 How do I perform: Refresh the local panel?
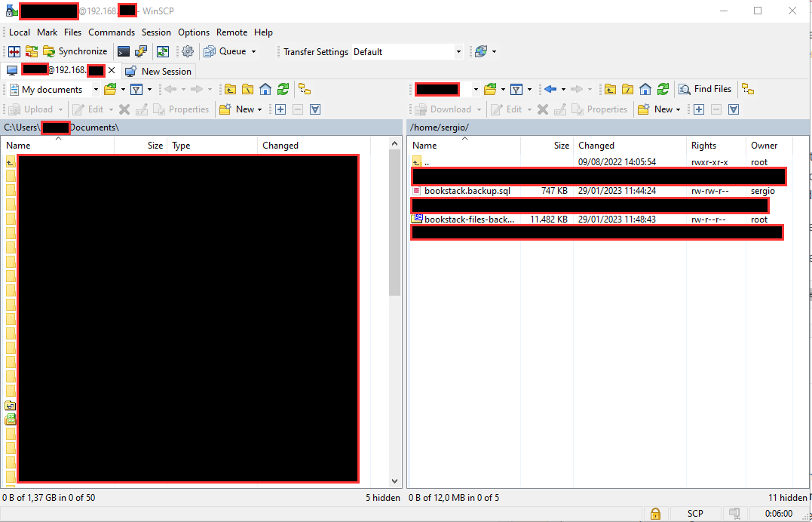tap(283, 90)
